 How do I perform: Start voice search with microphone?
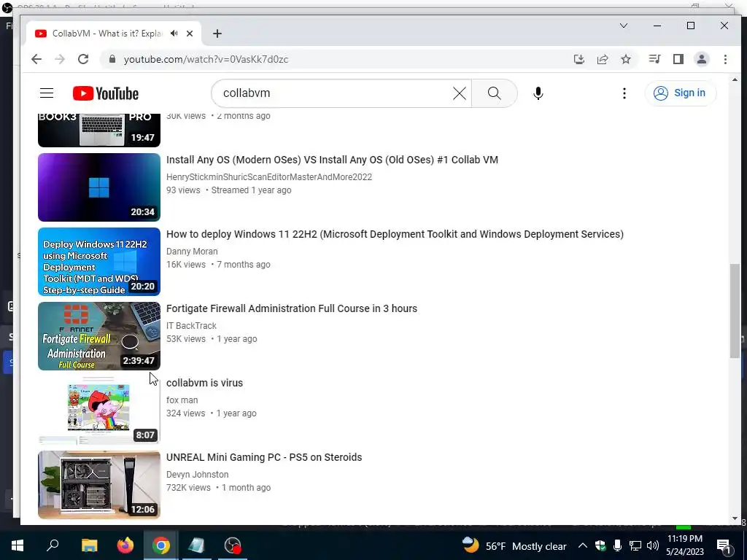coord(538,93)
